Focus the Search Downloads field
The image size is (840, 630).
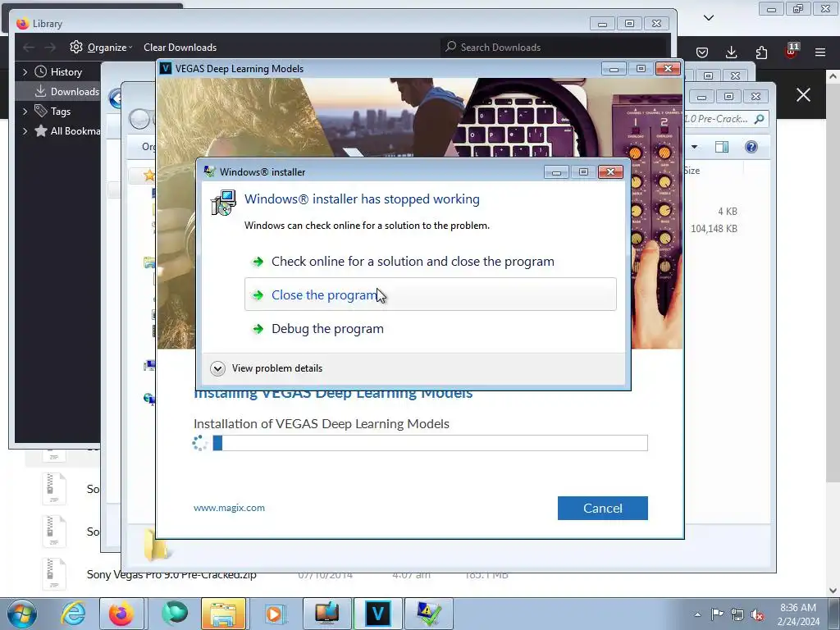coord(555,47)
